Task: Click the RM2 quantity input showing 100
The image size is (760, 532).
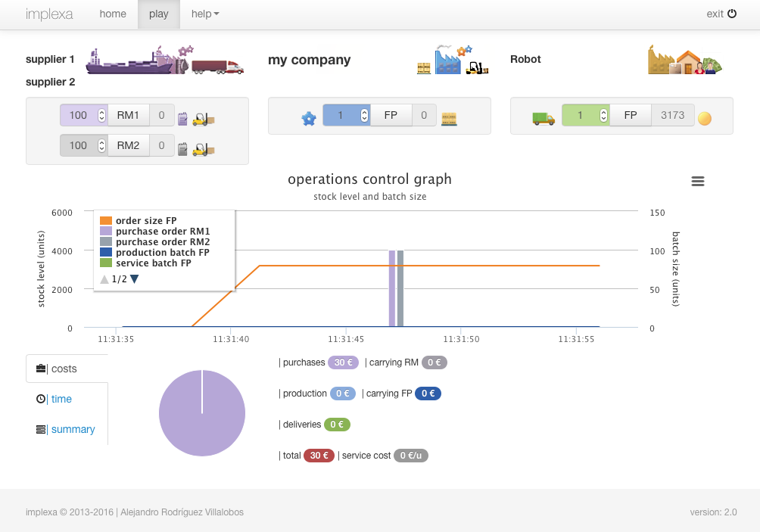Action: tap(79, 145)
